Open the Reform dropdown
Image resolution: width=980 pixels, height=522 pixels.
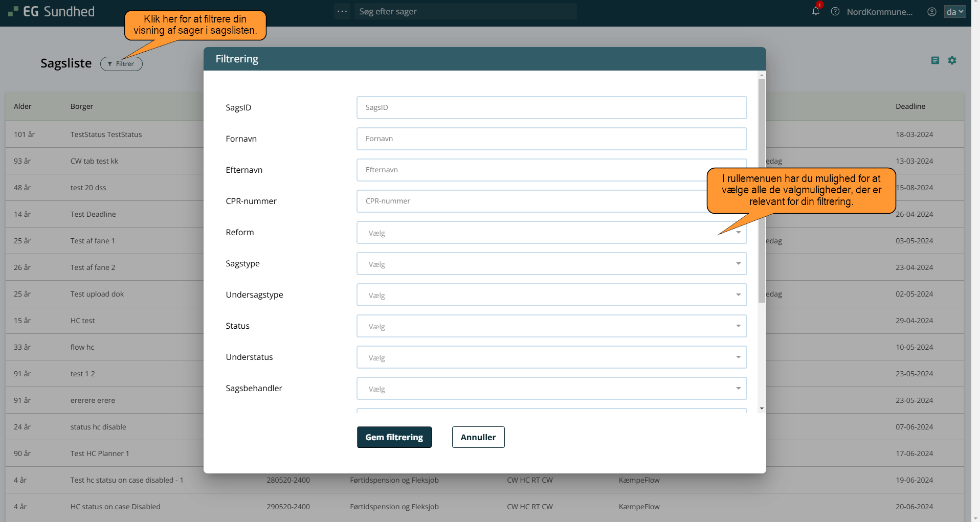[x=551, y=233]
